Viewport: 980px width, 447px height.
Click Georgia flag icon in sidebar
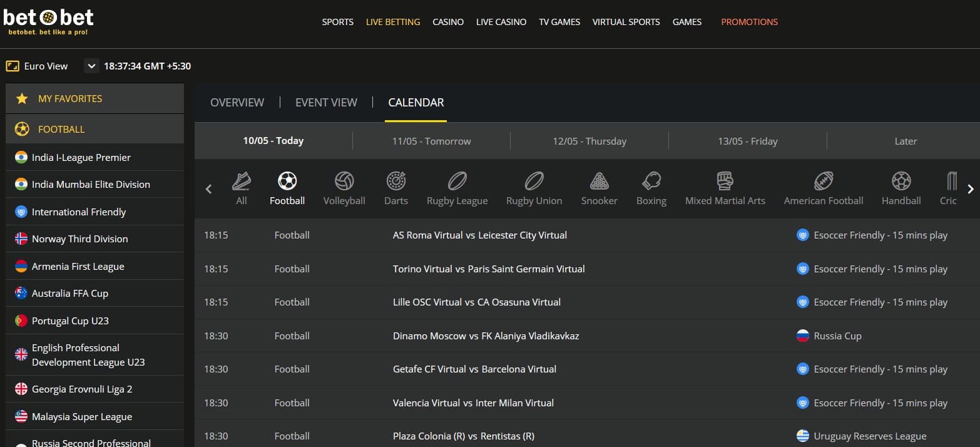coord(21,389)
